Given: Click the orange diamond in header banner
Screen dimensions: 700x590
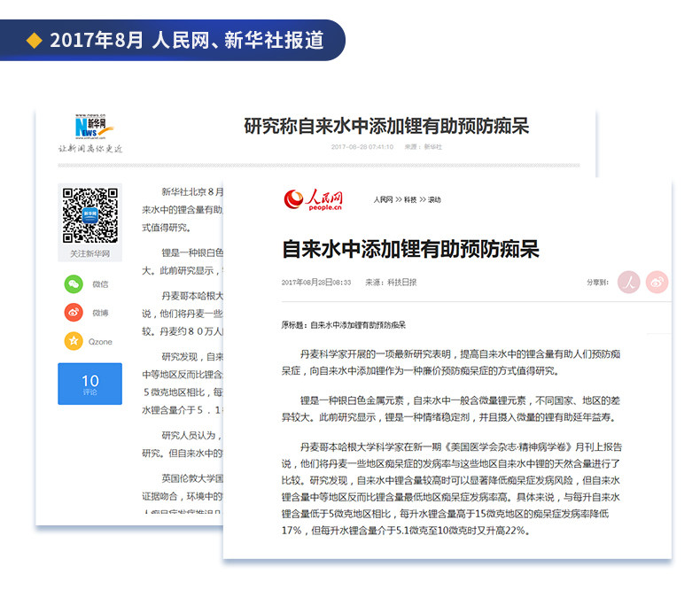Looking at the screenshot, I should point(34,40).
